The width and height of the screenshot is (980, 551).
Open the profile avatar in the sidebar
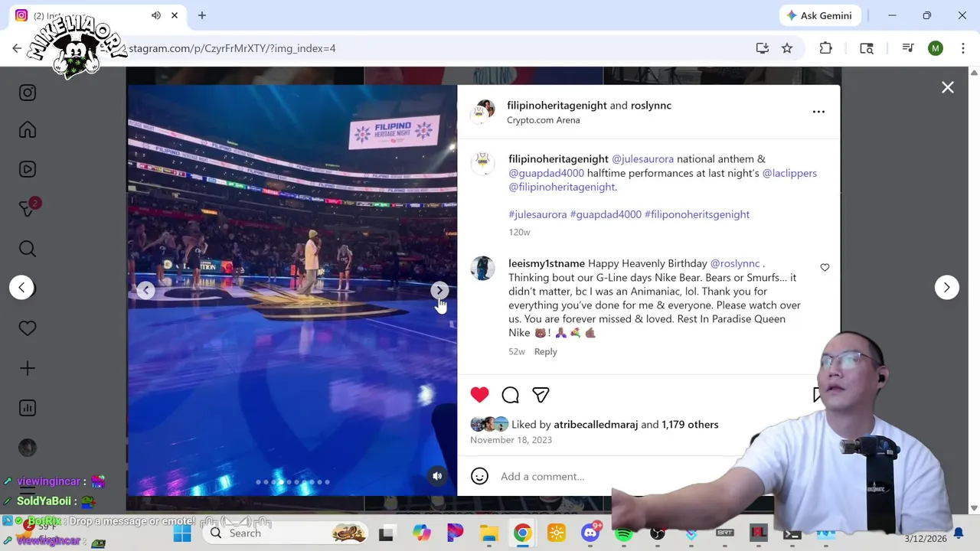click(x=28, y=448)
